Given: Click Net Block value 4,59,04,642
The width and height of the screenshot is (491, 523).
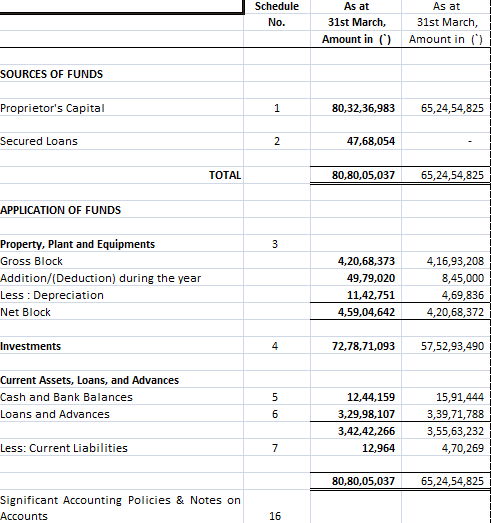Looking at the screenshot, I should point(356,312).
